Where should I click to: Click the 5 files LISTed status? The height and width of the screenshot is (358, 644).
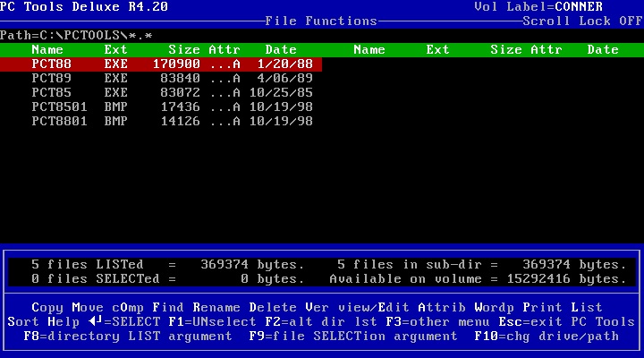coord(168,264)
